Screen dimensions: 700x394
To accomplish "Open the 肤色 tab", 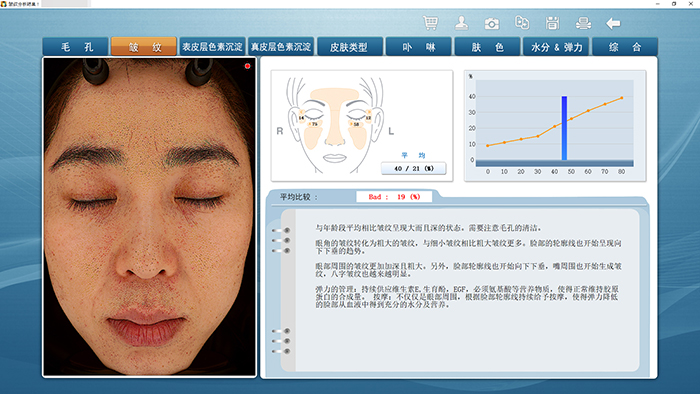I will tap(487, 47).
